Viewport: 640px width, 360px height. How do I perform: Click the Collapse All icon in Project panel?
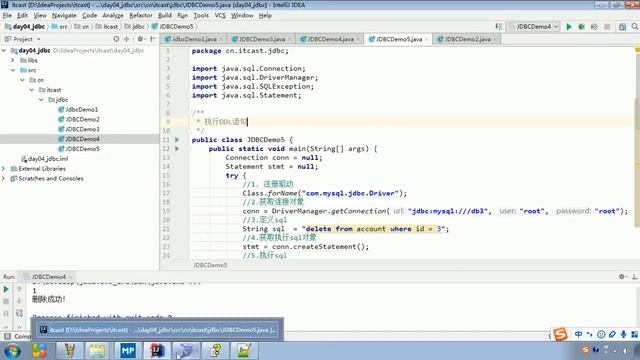127,39
